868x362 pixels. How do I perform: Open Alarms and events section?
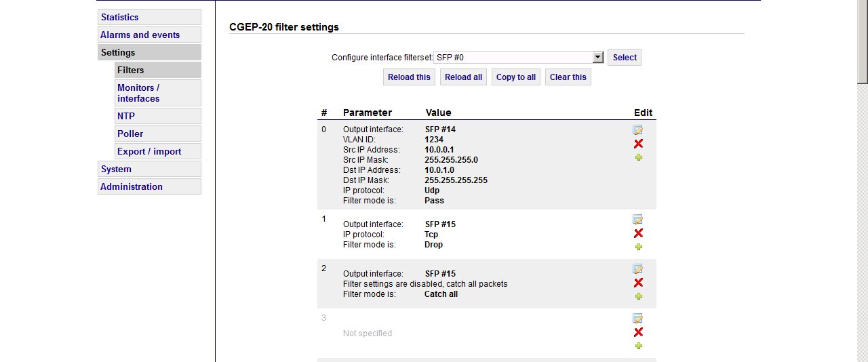tap(149, 35)
